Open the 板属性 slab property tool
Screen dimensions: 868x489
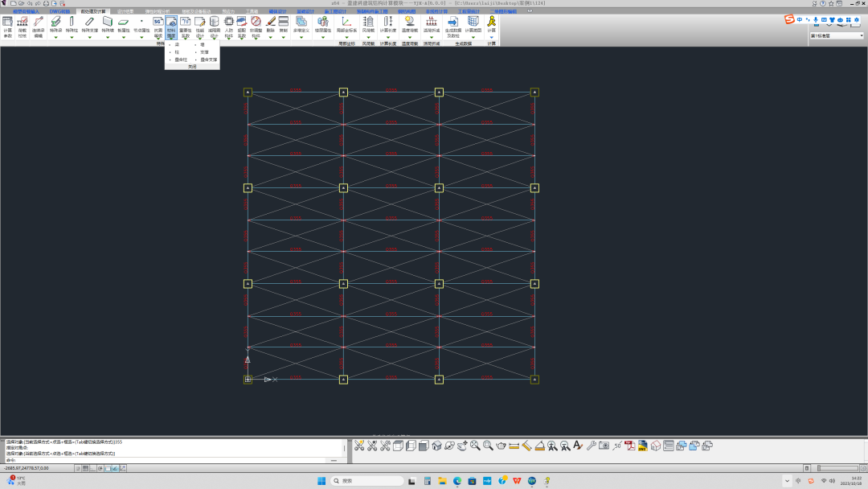124,25
